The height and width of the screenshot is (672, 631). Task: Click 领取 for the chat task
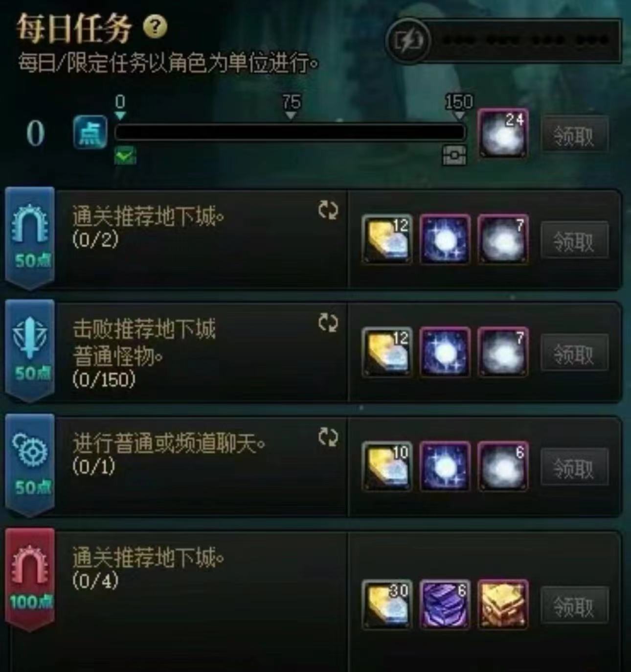pyautogui.click(x=574, y=467)
